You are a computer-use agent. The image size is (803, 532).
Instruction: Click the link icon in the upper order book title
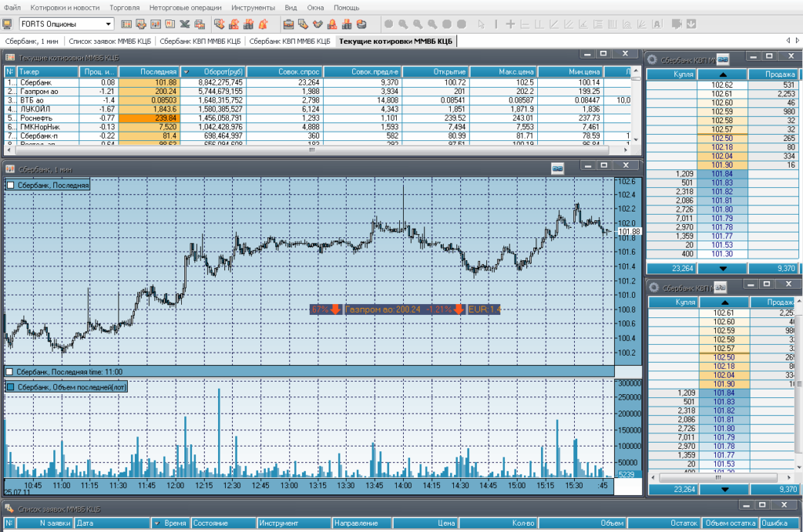pyautogui.click(x=723, y=60)
